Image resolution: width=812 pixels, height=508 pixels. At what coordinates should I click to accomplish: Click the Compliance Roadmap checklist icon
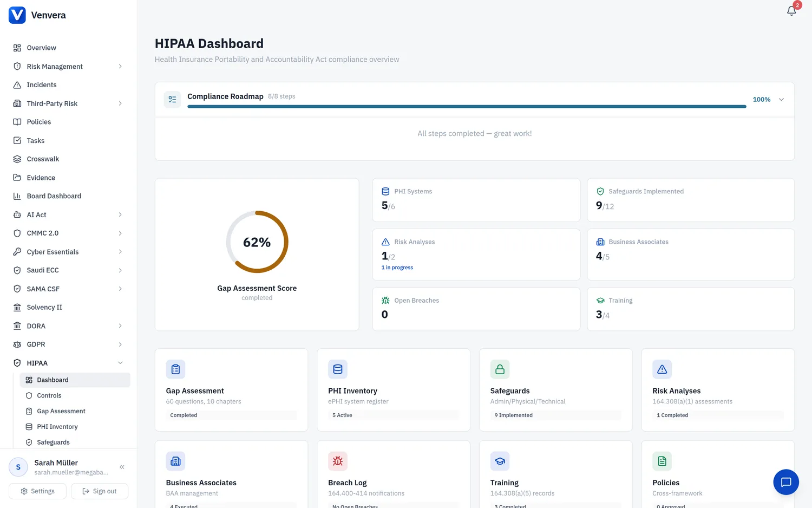pos(172,99)
